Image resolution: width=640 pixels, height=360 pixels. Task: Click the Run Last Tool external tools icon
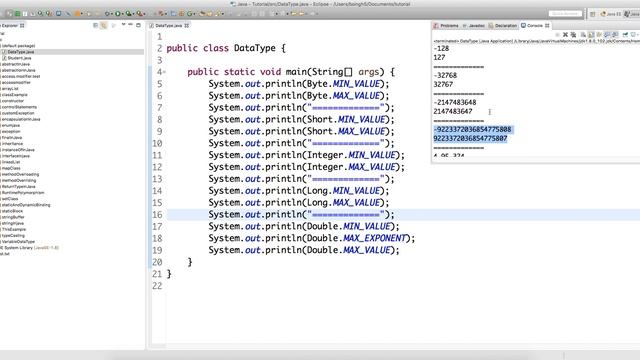(139, 13)
